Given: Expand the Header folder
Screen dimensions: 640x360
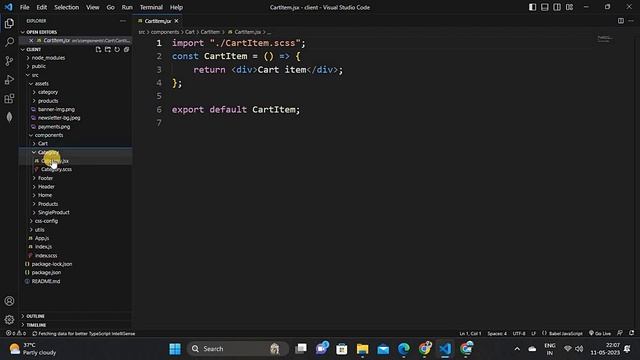Looking at the screenshot, I should coord(46,187).
